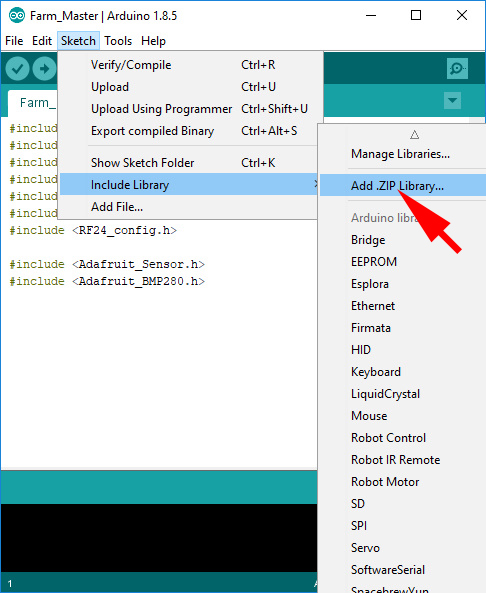486x593 pixels.
Task: Click the Arduino logo in title bar
Action: tap(17, 16)
